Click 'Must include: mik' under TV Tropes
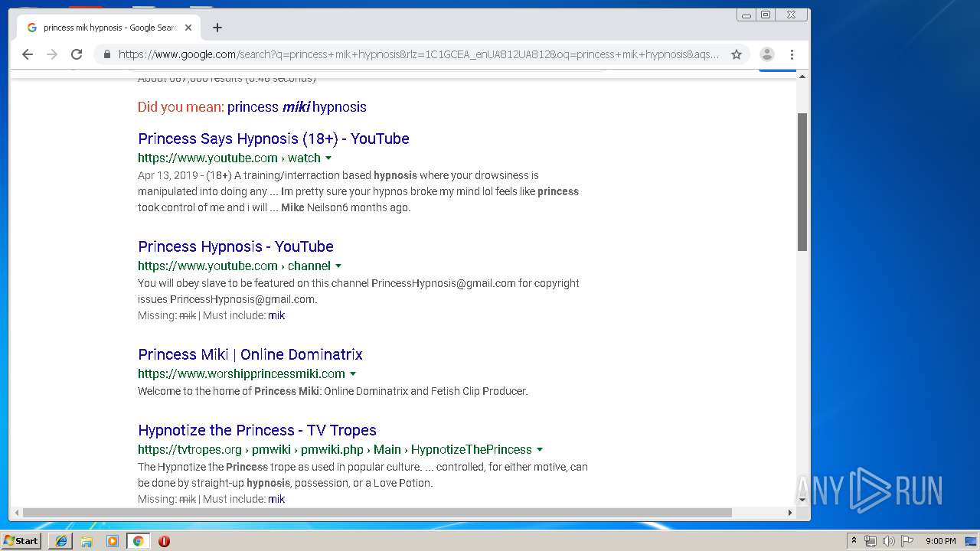 click(276, 499)
